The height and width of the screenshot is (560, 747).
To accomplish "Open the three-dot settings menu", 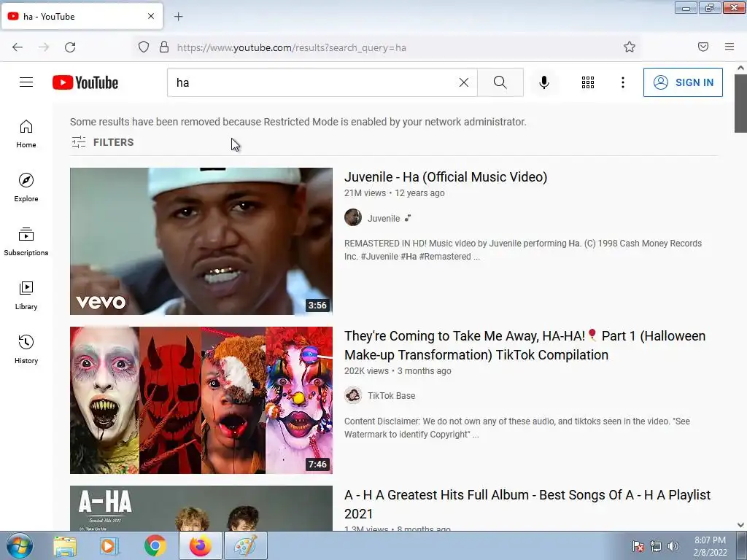I will (623, 82).
